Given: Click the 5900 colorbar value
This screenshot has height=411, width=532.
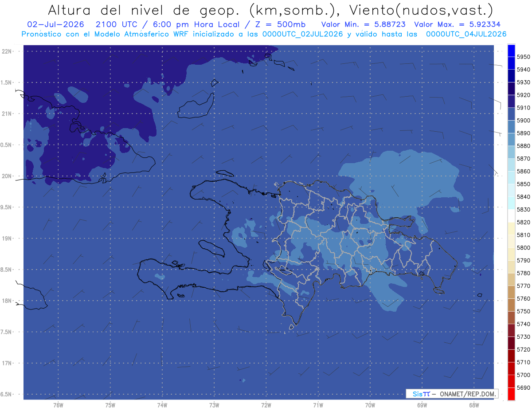Looking at the screenshot, I should pyautogui.click(x=523, y=120).
